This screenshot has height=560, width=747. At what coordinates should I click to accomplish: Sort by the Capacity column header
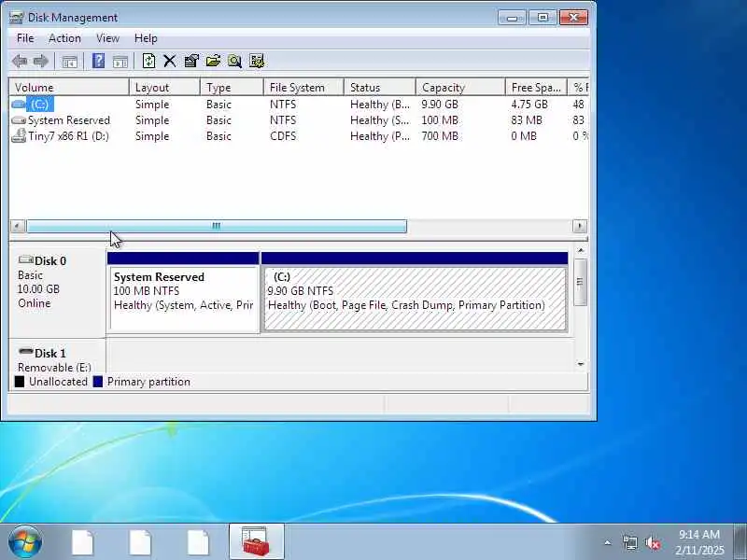460,88
